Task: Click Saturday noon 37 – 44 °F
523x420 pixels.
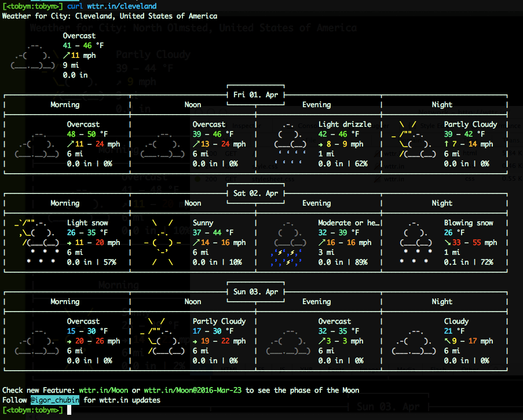Action: [213, 232]
